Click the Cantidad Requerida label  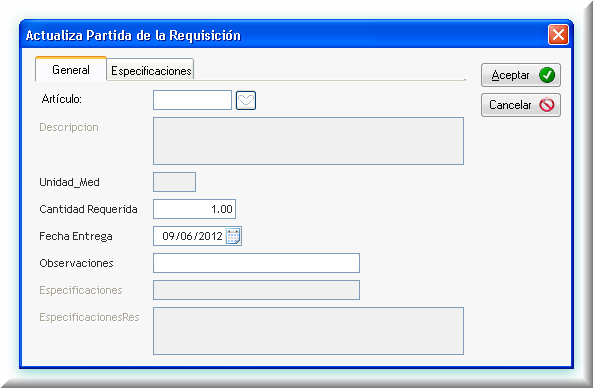pyautogui.click(x=88, y=209)
